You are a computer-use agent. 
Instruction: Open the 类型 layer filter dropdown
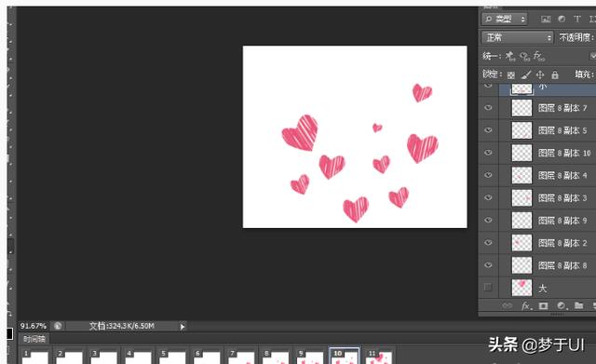tap(505, 19)
